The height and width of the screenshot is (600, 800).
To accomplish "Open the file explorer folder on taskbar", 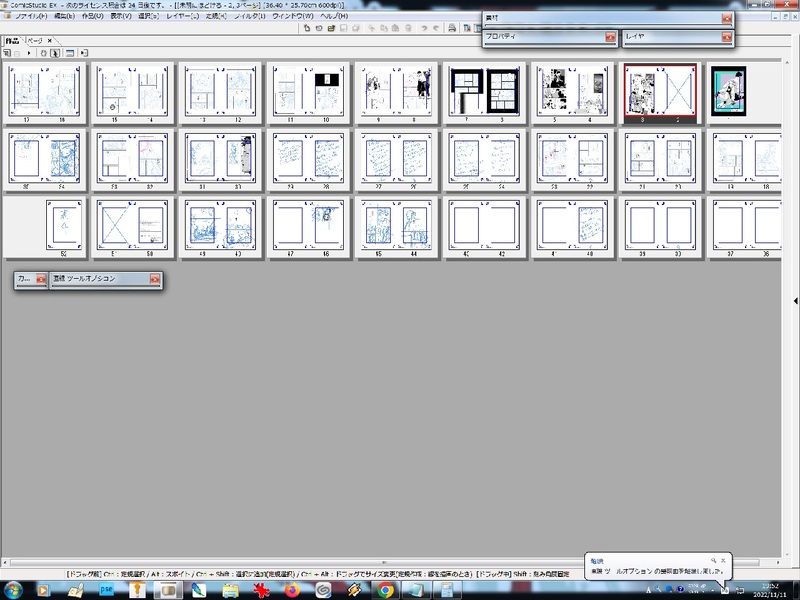I will click(x=230, y=590).
